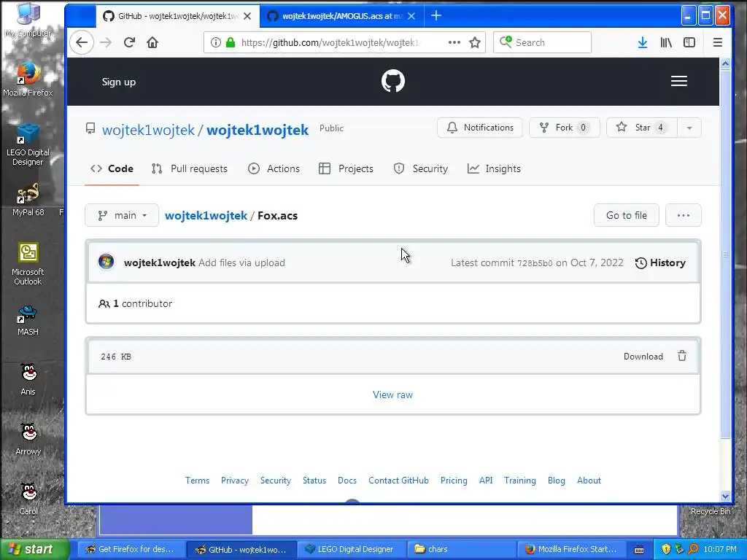
Task: Select the MASH desktop icon
Action: tap(28, 321)
